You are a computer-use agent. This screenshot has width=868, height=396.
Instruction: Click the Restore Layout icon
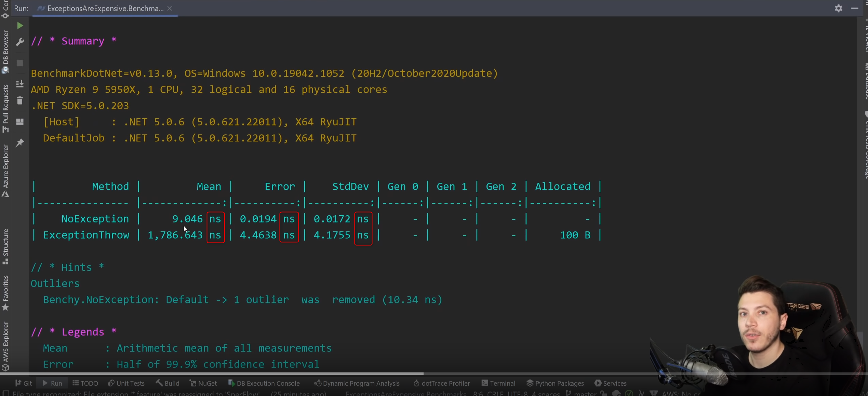tap(20, 122)
